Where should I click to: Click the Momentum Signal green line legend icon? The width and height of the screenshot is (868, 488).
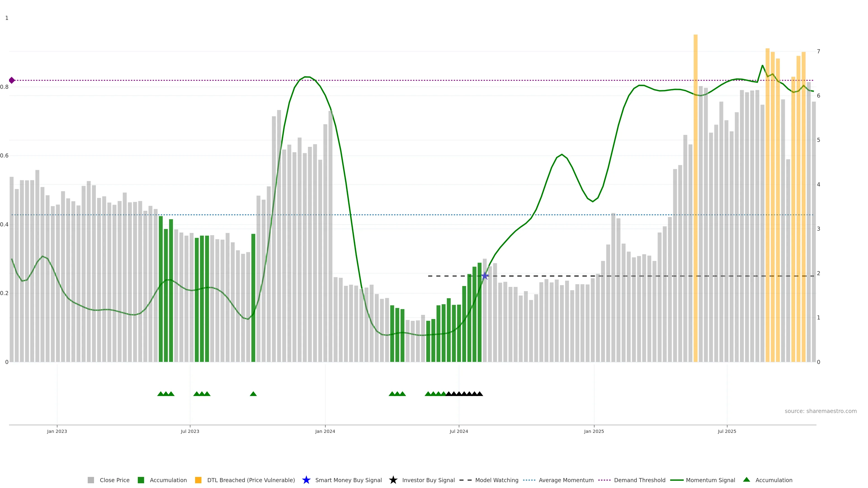[x=677, y=480]
